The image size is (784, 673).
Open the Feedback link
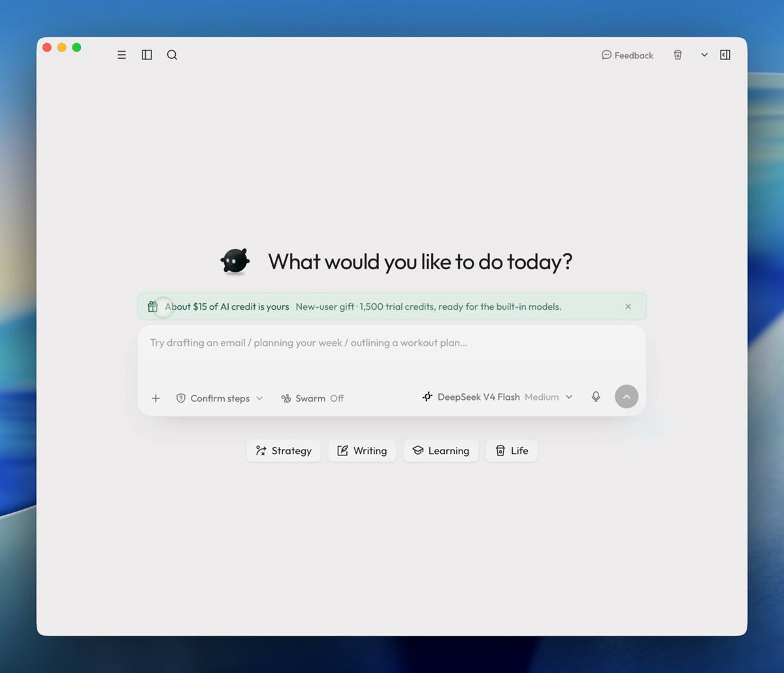(x=627, y=56)
